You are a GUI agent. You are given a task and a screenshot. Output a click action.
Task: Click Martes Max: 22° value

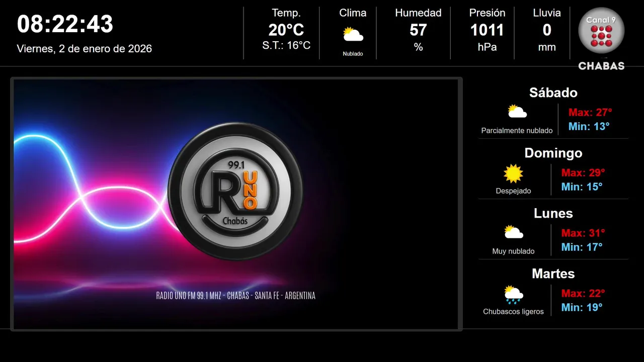click(x=583, y=294)
